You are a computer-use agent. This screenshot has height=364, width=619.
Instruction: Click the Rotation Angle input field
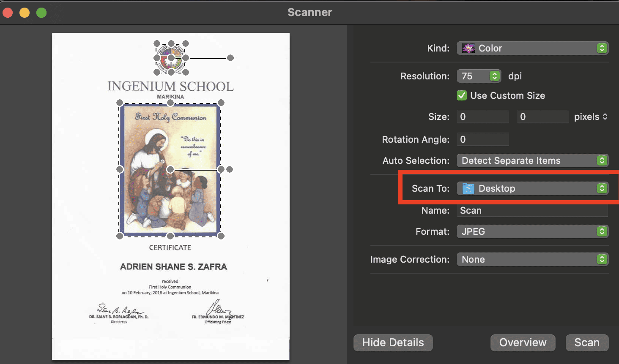pos(483,139)
